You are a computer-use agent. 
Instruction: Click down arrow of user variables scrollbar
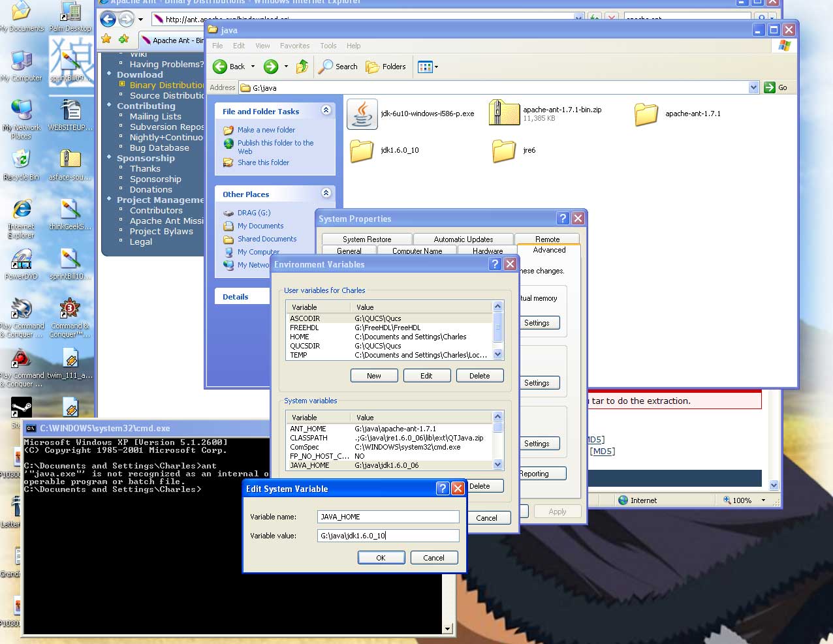[497, 354]
